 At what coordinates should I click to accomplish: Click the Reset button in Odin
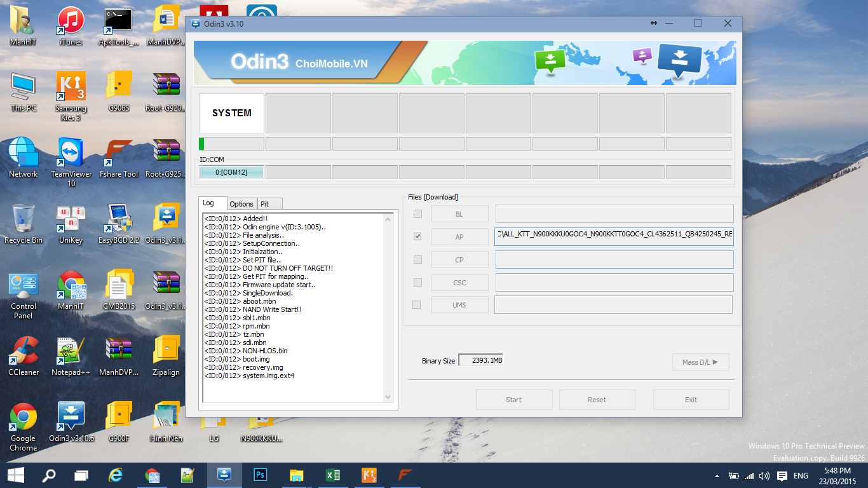point(597,400)
